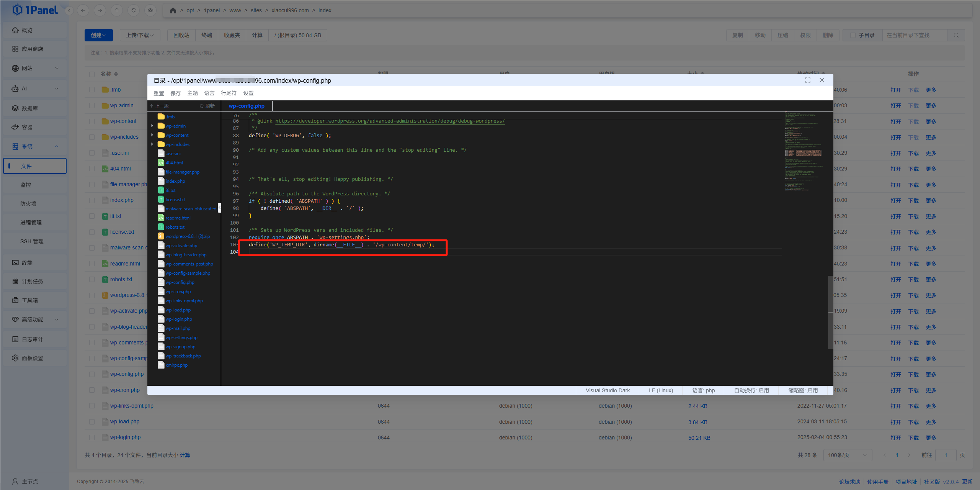Image resolution: width=980 pixels, height=490 pixels.
Task: Enter fullscreen mode for the editor dialog
Action: [x=808, y=80]
